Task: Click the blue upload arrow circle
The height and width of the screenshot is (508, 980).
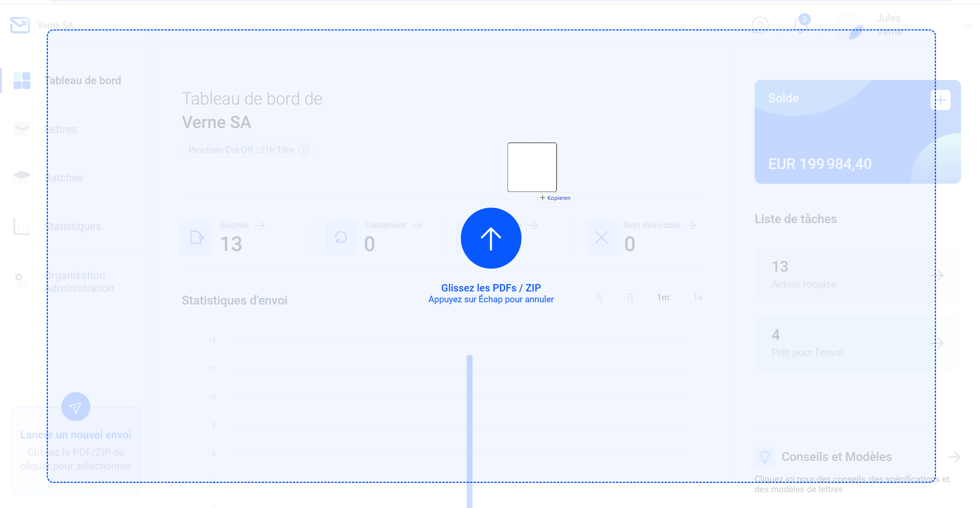Action: tap(491, 238)
